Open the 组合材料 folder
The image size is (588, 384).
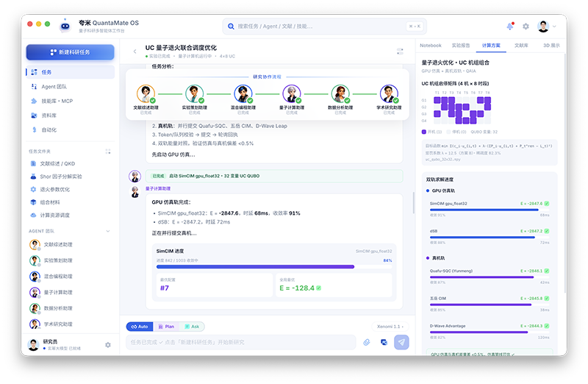pyautogui.click(x=70, y=202)
